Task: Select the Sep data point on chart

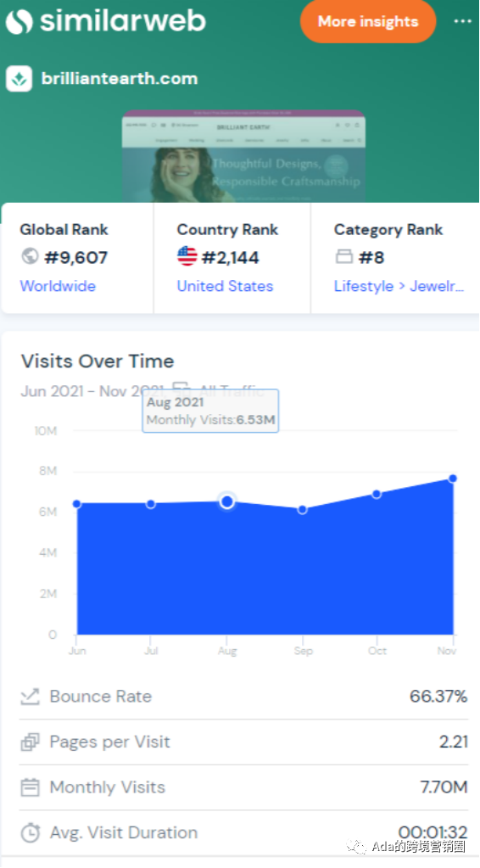Action: point(303,509)
